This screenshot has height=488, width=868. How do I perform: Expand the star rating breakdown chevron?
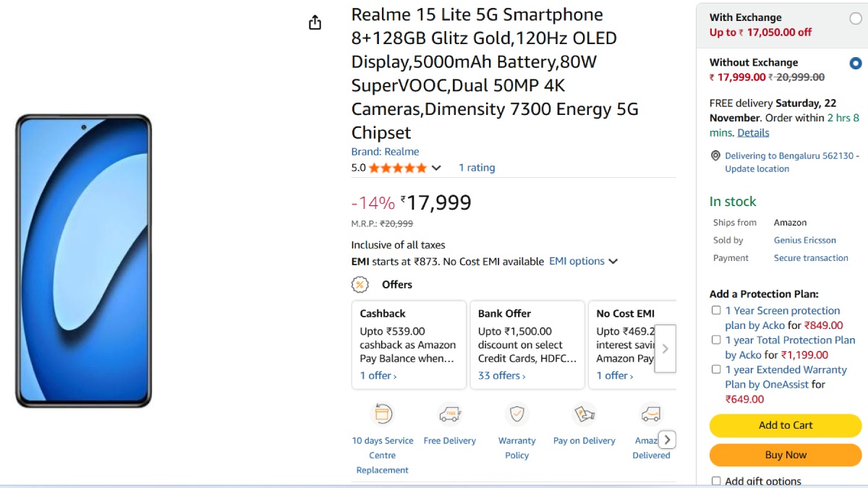click(436, 168)
